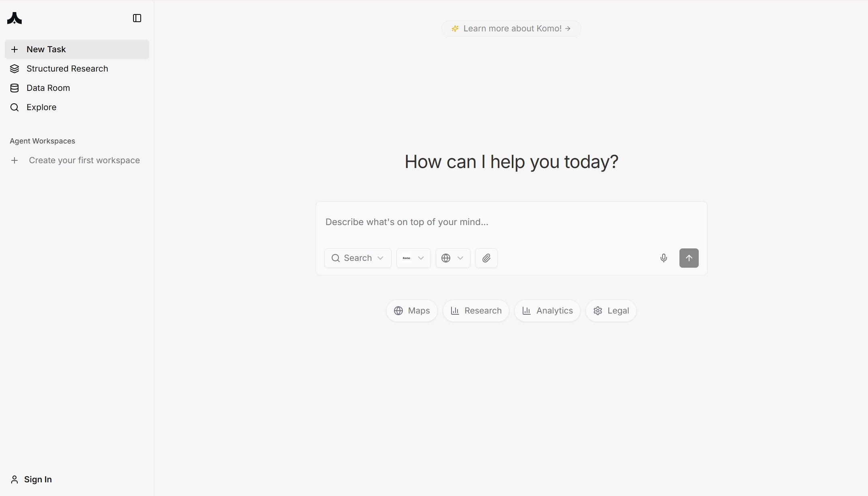Select the Research suggestion chip
868x496 pixels.
[x=476, y=311]
